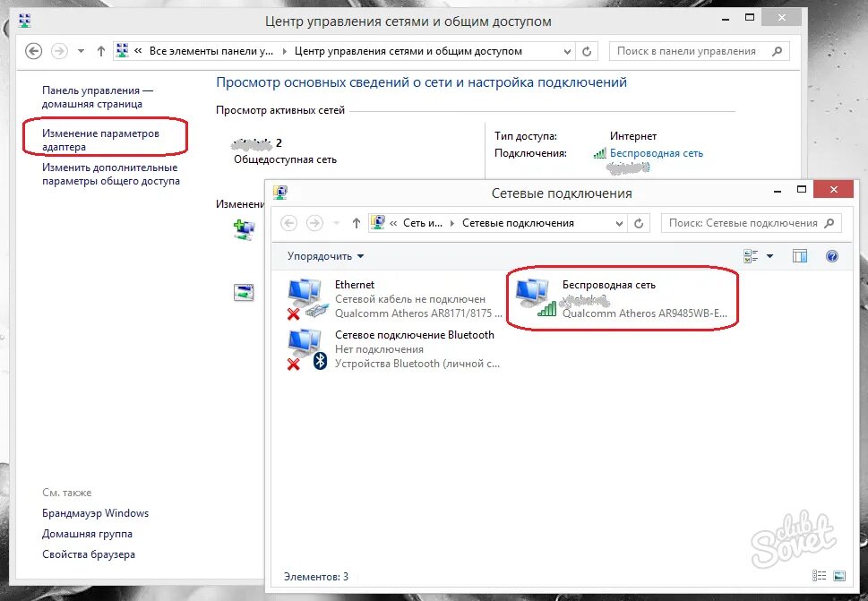
Task: Select 'Сетевое подключение Bluetooth' adapter icon
Action: pyautogui.click(x=308, y=349)
